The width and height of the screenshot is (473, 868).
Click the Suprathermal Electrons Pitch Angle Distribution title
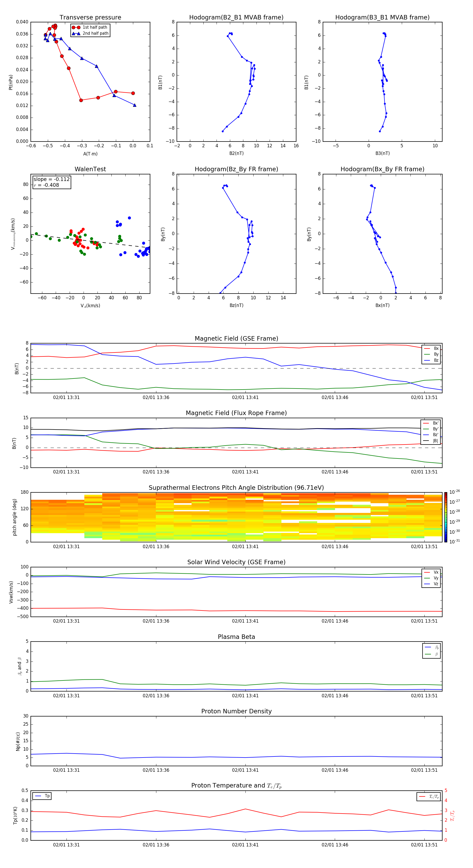(x=236, y=488)
